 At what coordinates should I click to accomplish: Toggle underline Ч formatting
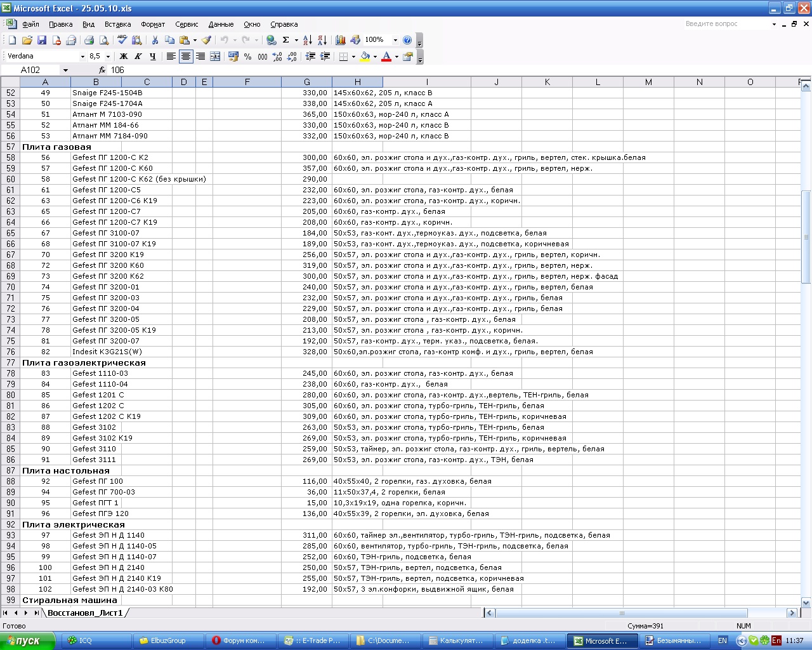pyautogui.click(x=153, y=56)
